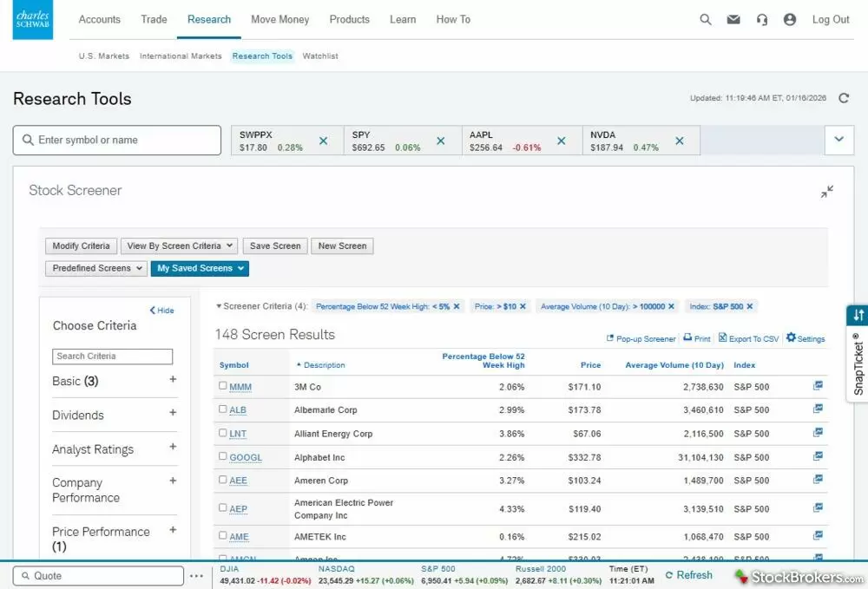Viewport: 868px width, 589px height.
Task: Click the refresh icon beside updated time
Action: 844,98
